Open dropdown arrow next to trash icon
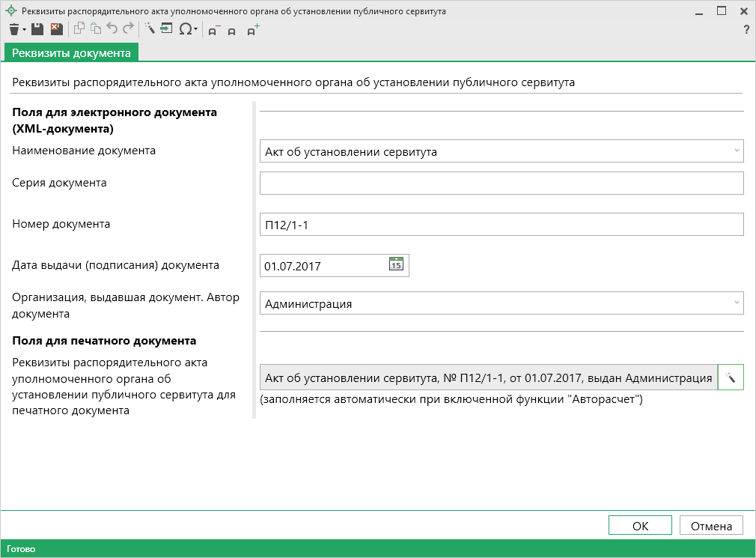 click(x=25, y=30)
